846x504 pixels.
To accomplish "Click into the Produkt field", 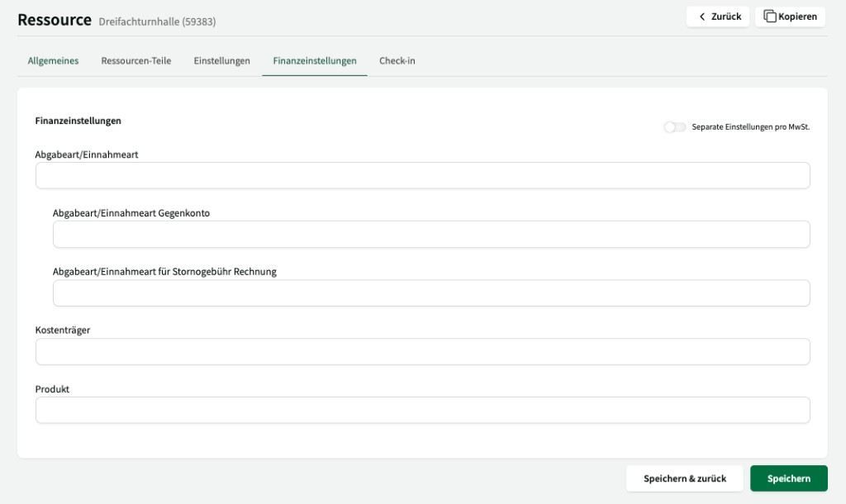I will click(421, 410).
